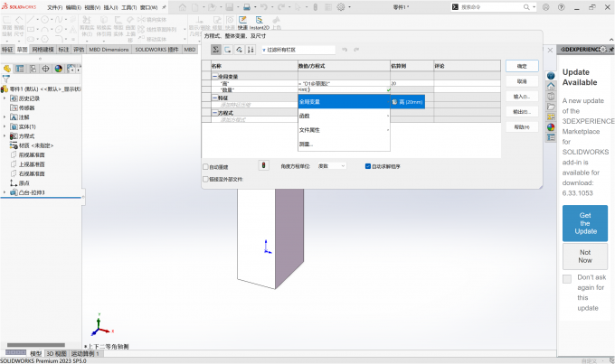Viewport: 615px width, 364px height.
Task: Switch to Sketch Equation View icon
Action: tap(228, 50)
